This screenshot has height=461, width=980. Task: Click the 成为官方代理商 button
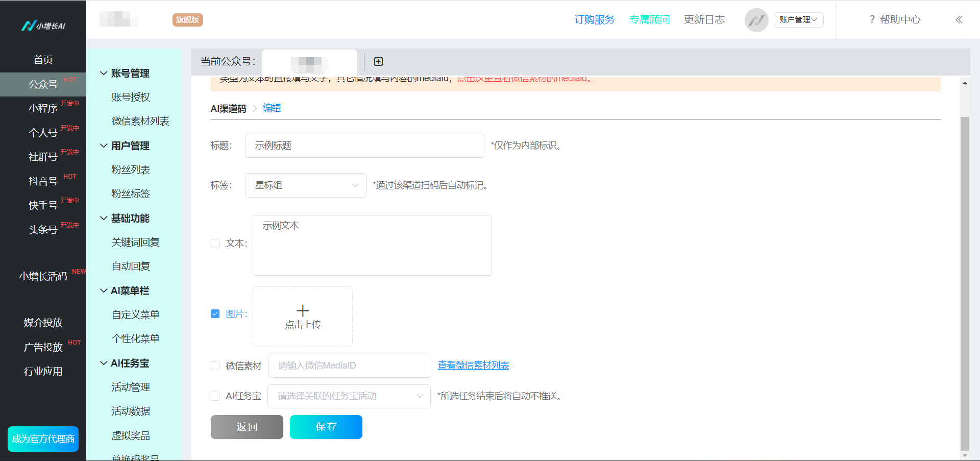[43, 439]
